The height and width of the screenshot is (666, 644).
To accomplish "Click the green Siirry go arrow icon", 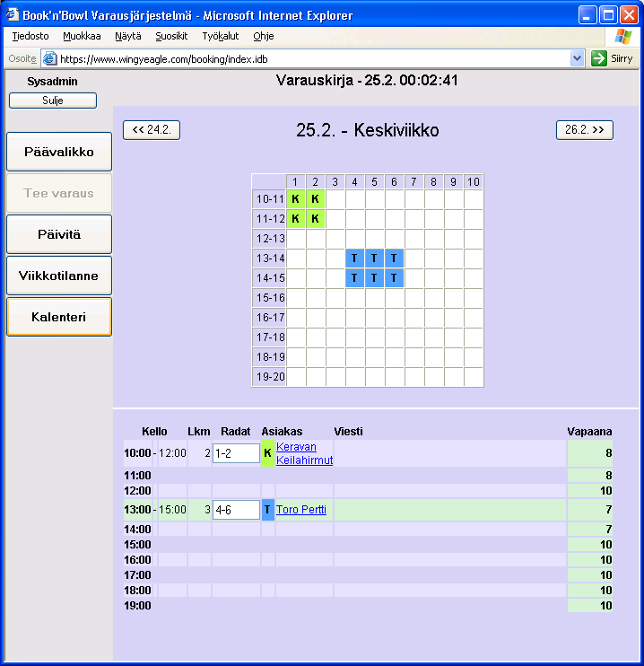I will 599,58.
